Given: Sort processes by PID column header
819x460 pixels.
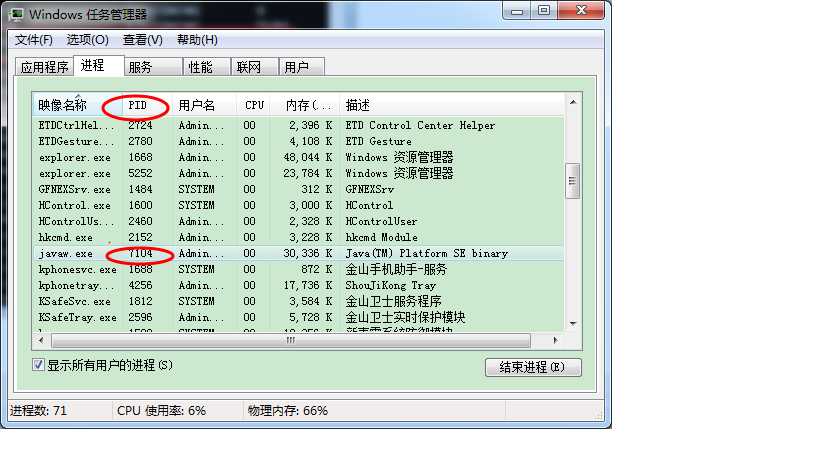Looking at the screenshot, I should pos(148,105).
